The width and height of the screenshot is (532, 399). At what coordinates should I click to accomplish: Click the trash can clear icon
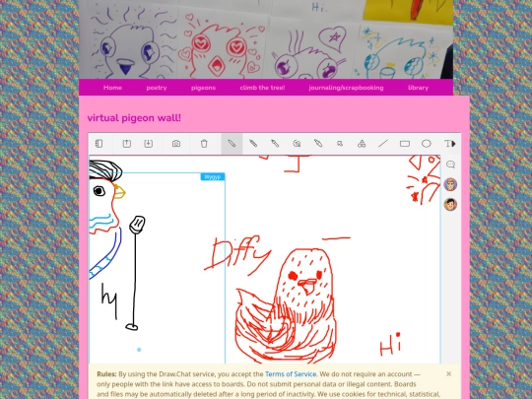[204, 144]
